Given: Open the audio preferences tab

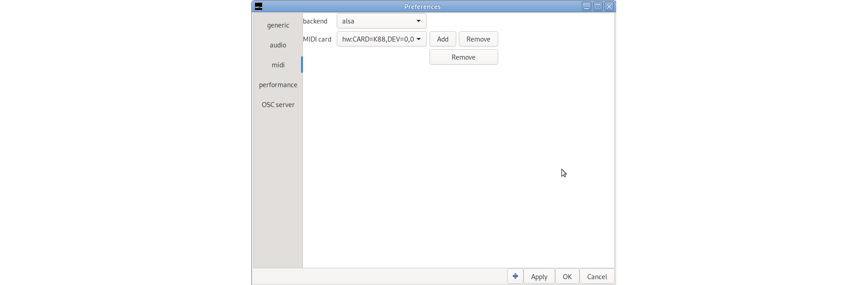Looking at the screenshot, I should point(278,45).
